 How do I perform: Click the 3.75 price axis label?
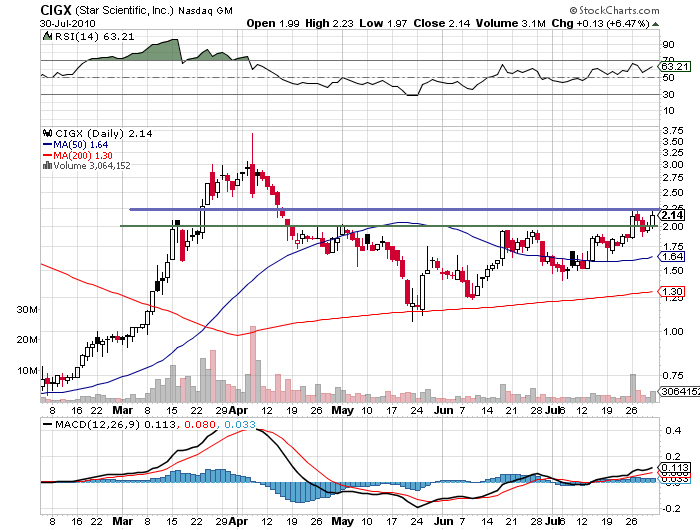[673, 131]
